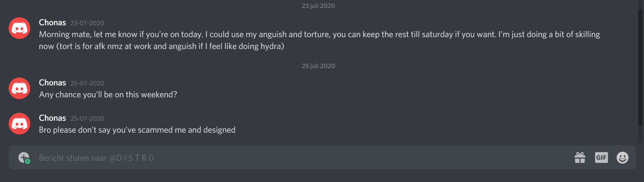Open Chonas username on 23-07-2020 message

pos(53,22)
